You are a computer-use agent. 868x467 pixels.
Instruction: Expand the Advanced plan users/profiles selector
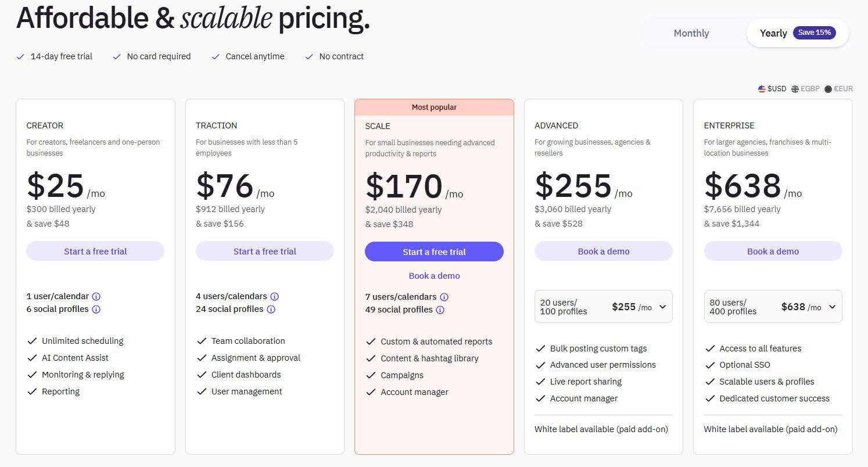click(603, 306)
